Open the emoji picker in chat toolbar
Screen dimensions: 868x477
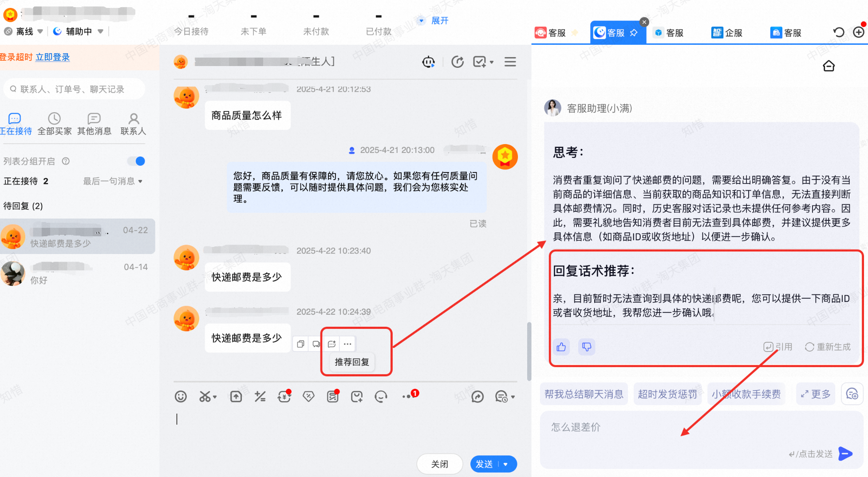pyautogui.click(x=181, y=396)
